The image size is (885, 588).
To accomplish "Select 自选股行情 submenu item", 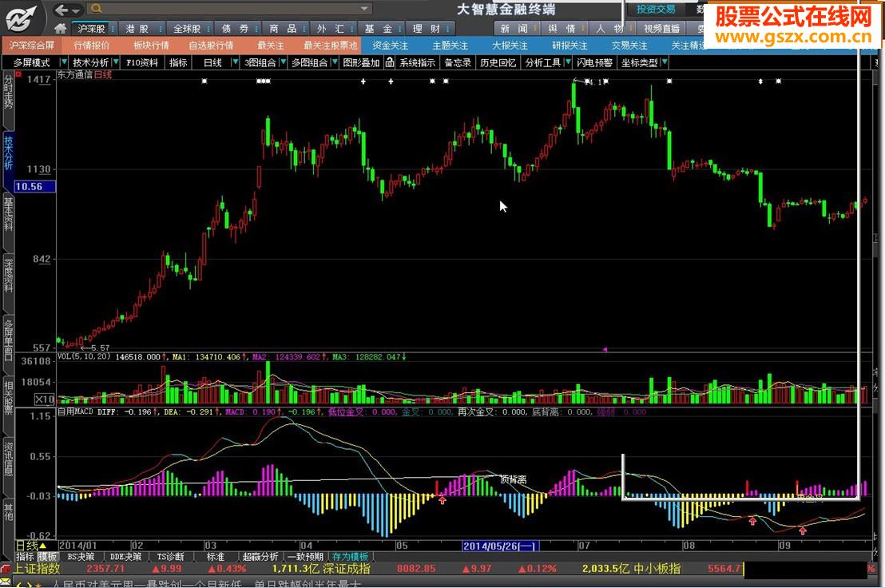I will click(211, 46).
